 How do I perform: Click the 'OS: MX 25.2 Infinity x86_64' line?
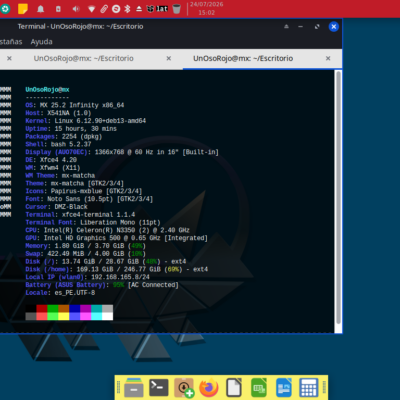pos(75,105)
